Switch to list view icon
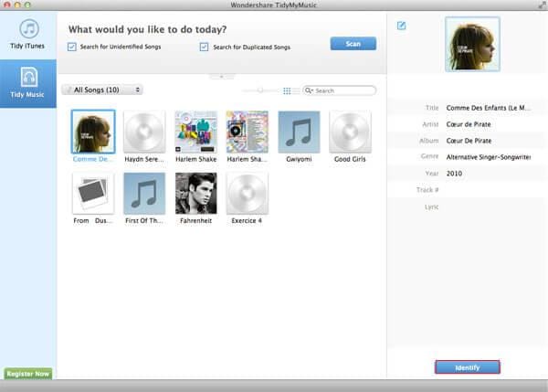The image size is (548, 392). [296, 91]
